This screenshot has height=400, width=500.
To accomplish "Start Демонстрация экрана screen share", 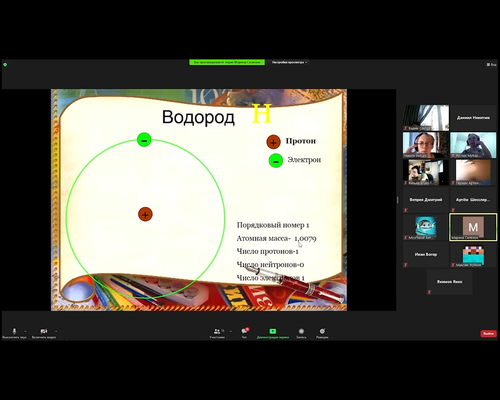I will (x=273, y=333).
